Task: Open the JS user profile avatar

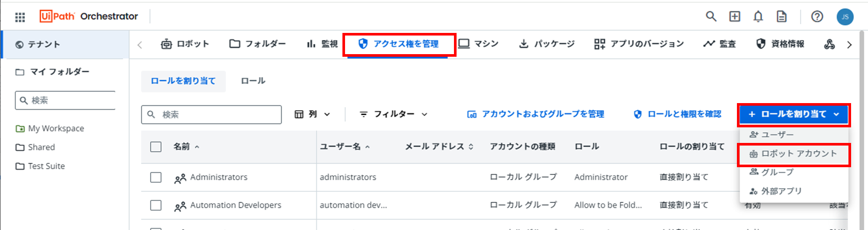Action: 845,17
